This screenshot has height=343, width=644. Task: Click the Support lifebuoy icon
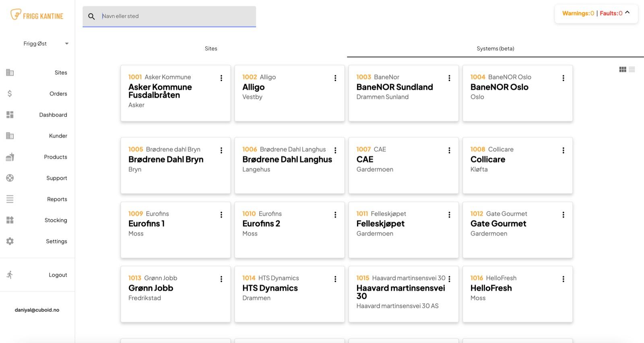(x=10, y=178)
